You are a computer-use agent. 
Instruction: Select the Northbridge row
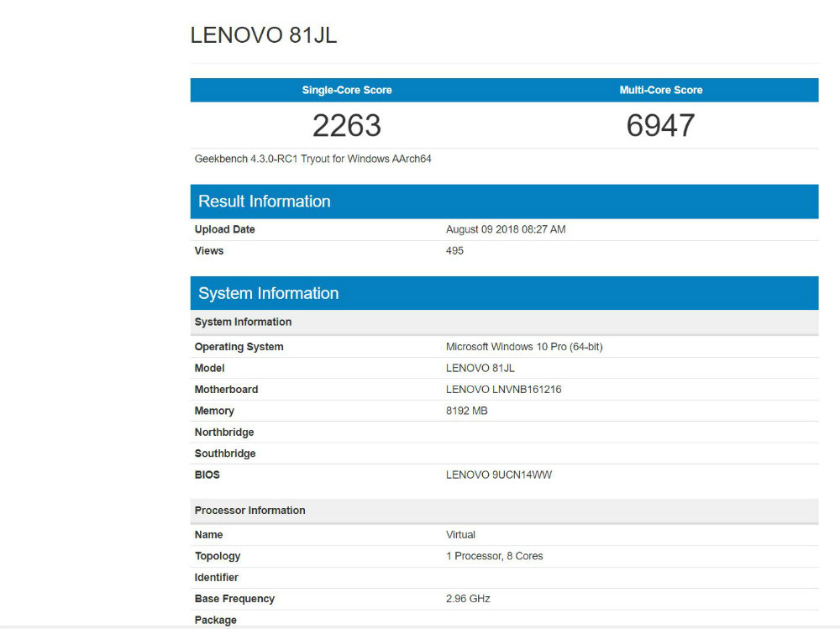[x=223, y=432]
